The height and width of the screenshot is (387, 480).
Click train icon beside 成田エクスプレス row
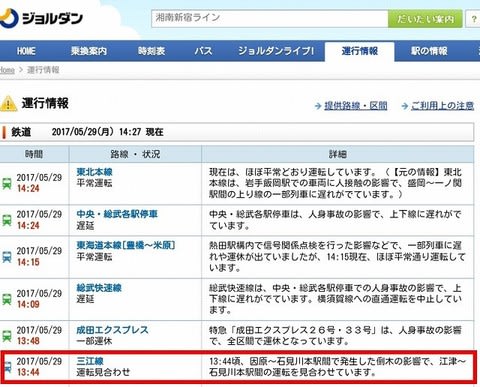[7, 336]
